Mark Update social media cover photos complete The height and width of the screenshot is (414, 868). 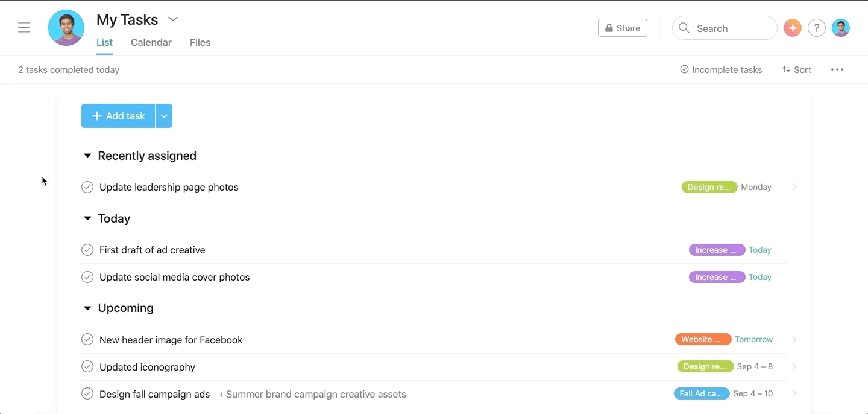click(x=87, y=277)
